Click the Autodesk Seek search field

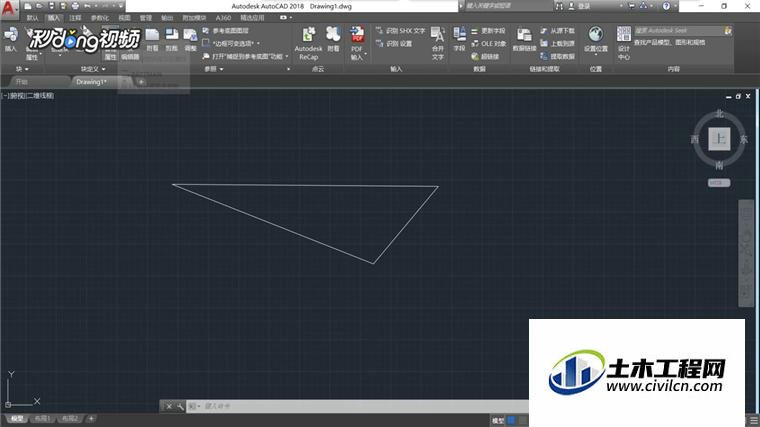679,31
